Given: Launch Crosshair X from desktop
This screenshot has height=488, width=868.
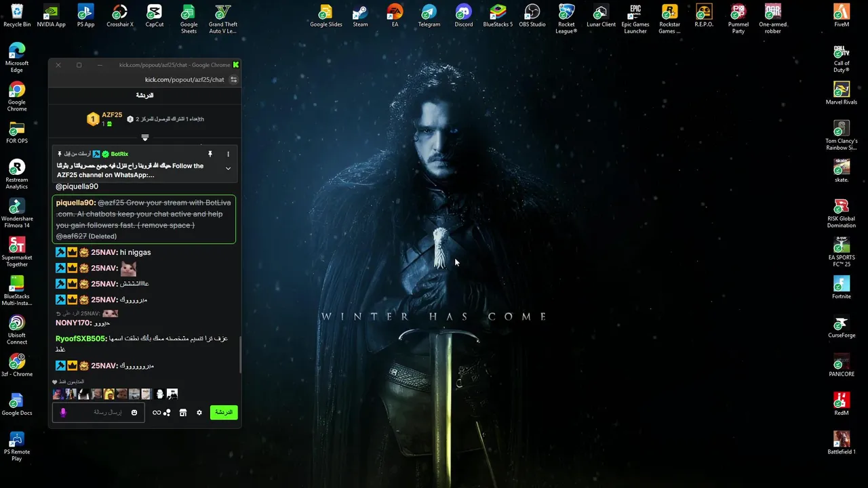Looking at the screenshot, I should tap(120, 16).
